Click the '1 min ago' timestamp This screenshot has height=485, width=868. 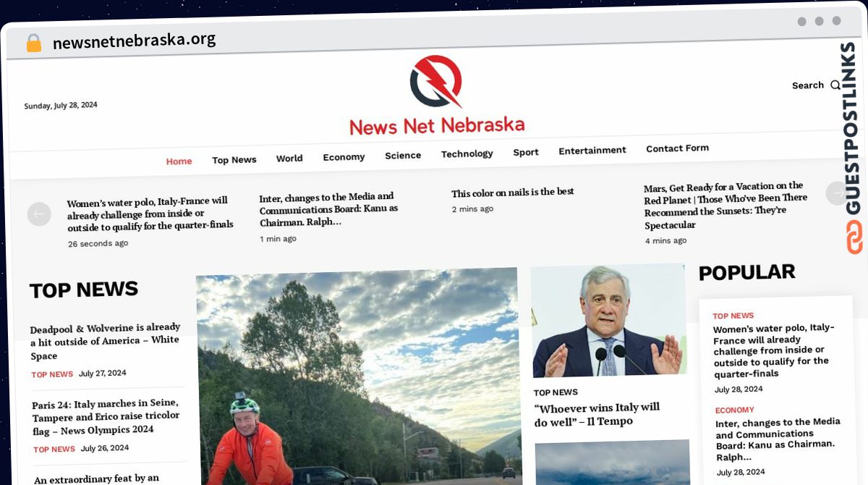click(278, 239)
